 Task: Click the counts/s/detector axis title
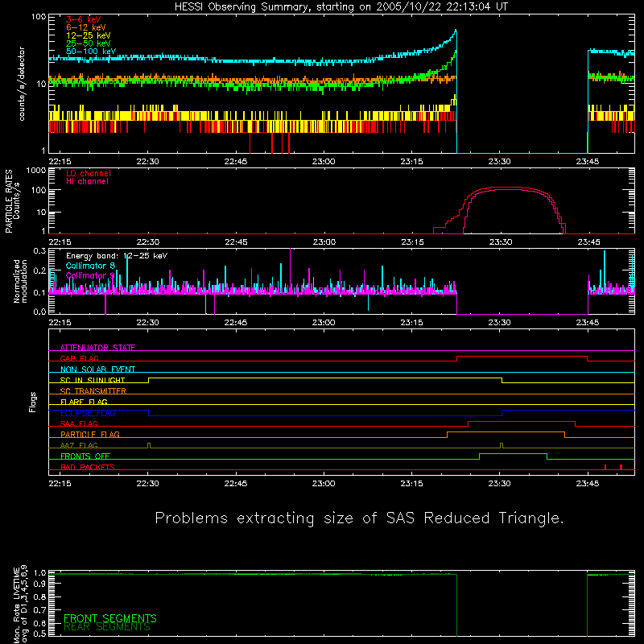click(22, 84)
